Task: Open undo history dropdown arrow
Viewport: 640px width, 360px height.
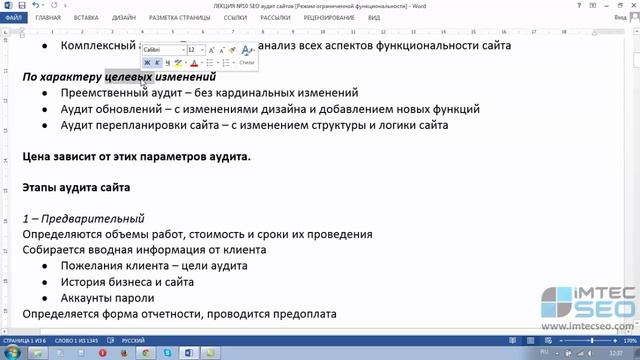Action: (43, 6)
